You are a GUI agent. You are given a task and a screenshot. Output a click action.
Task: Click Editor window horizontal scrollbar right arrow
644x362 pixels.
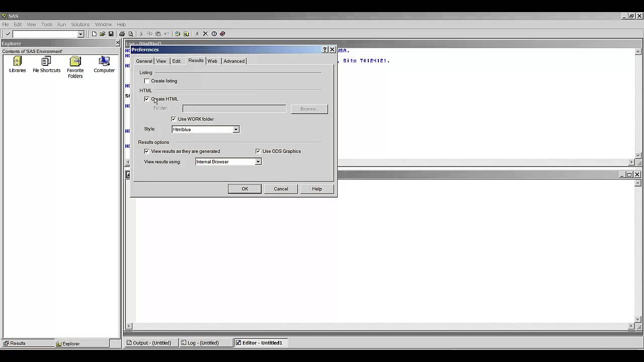[x=631, y=326]
